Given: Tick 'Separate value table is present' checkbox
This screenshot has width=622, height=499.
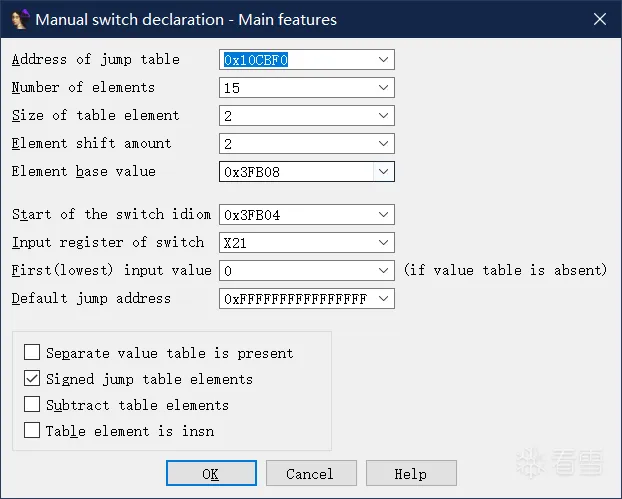Looking at the screenshot, I should pyautogui.click(x=32, y=352).
